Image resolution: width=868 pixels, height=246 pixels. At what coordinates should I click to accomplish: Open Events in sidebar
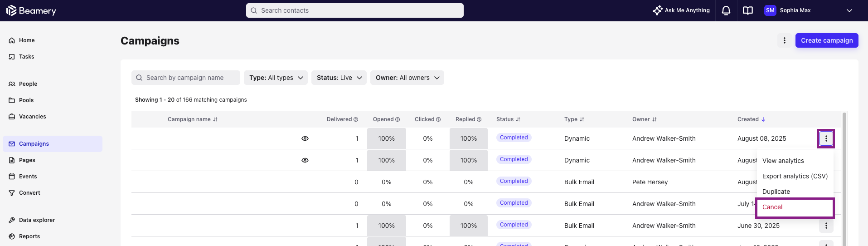click(53, 177)
